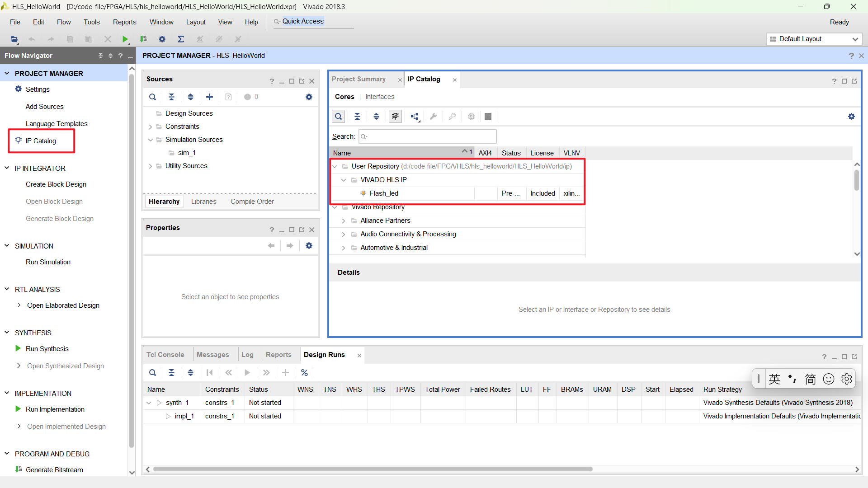Open group-by hierarchy icon in IP Catalog
Viewport: 868px width, 488px height.
pos(415,117)
